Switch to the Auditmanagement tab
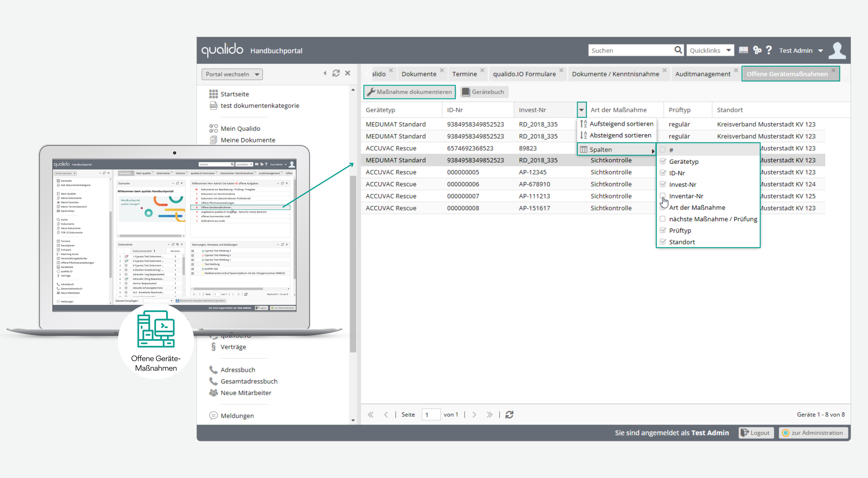The image size is (868, 478). pyautogui.click(x=703, y=74)
